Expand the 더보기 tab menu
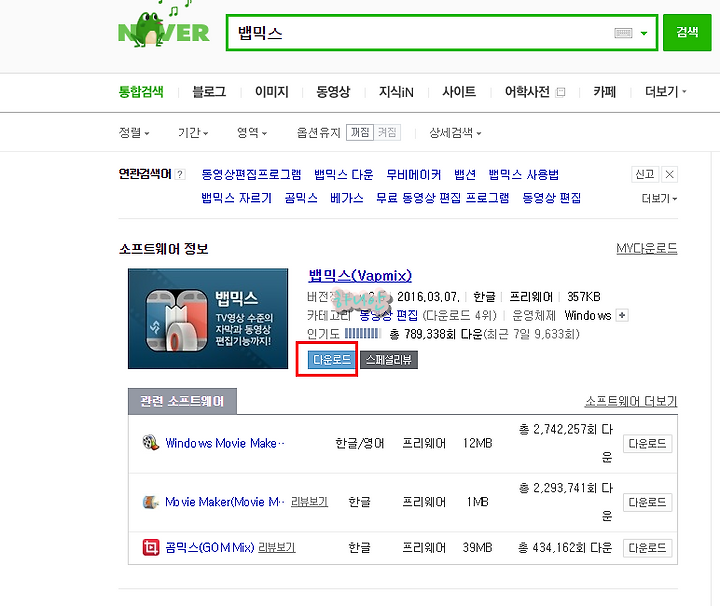 click(665, 92)
